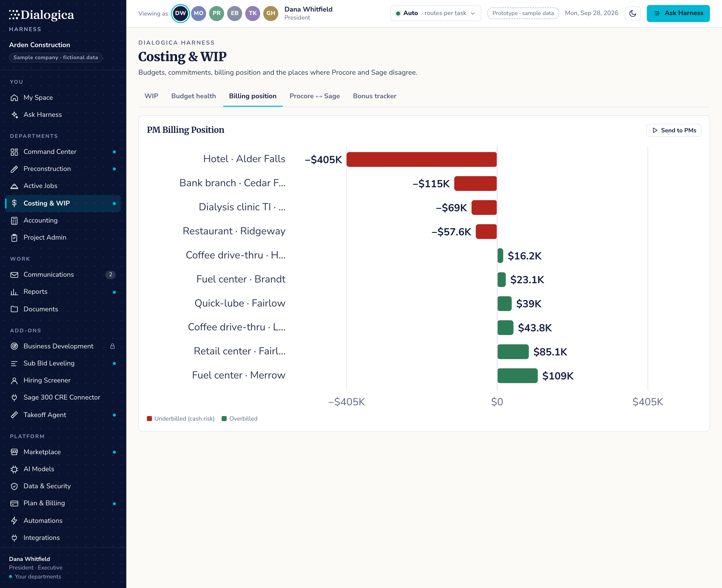
Task: Open Active Jobs hard hat icon
Action: [14, 186]
